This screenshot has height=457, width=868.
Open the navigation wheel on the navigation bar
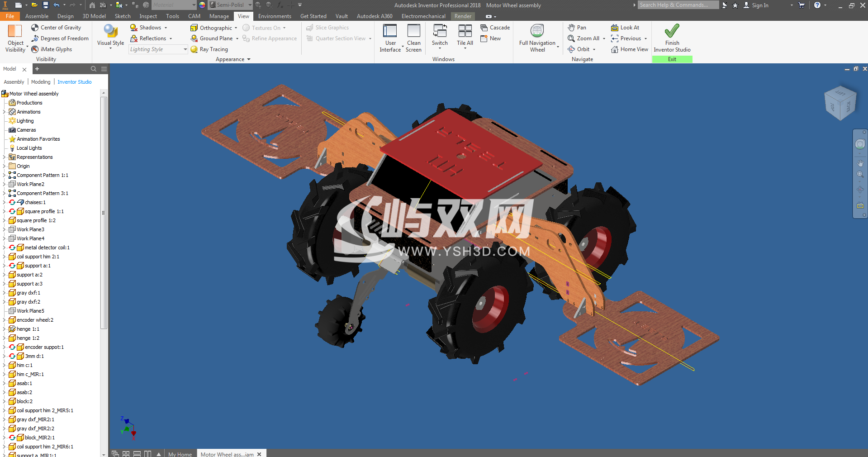coord(860,144)
